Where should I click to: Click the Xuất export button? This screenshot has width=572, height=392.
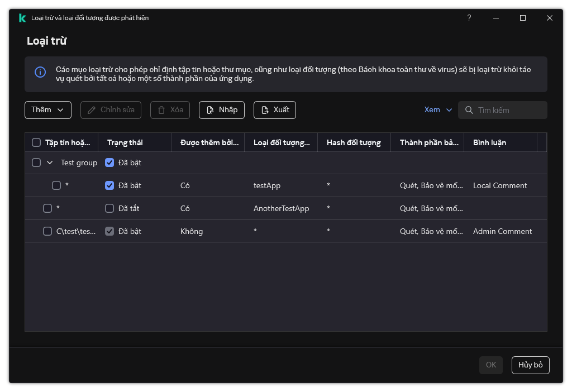(274, 110)
